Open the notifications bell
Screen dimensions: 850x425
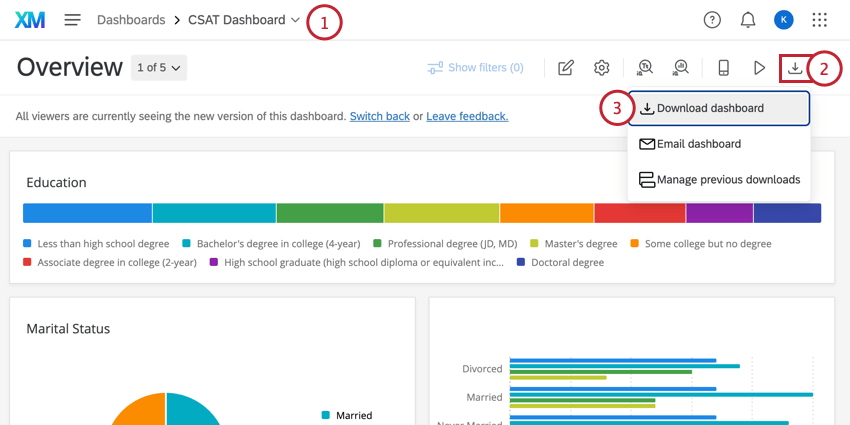tap(748, 20)
